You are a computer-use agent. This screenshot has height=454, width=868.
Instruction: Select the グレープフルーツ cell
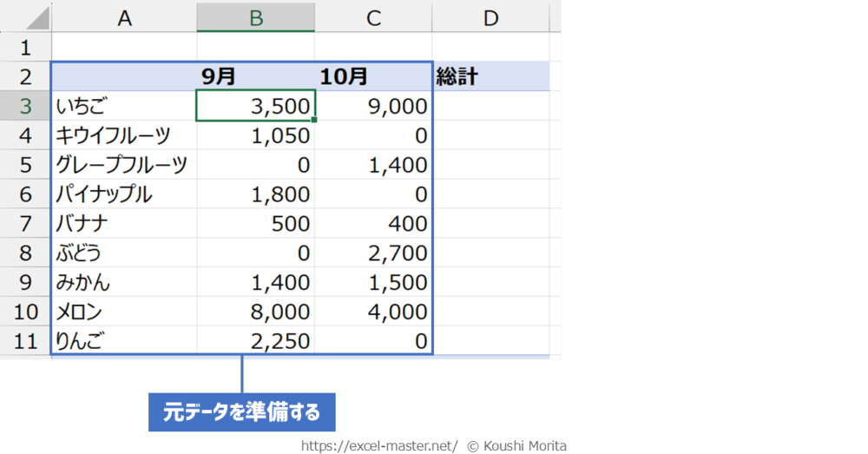tap(124, 165)
